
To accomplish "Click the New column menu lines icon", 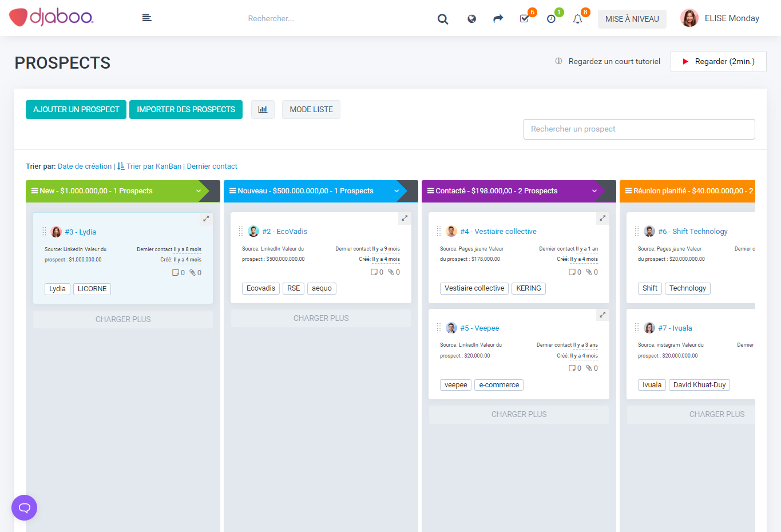I will [x=34, y=191].
